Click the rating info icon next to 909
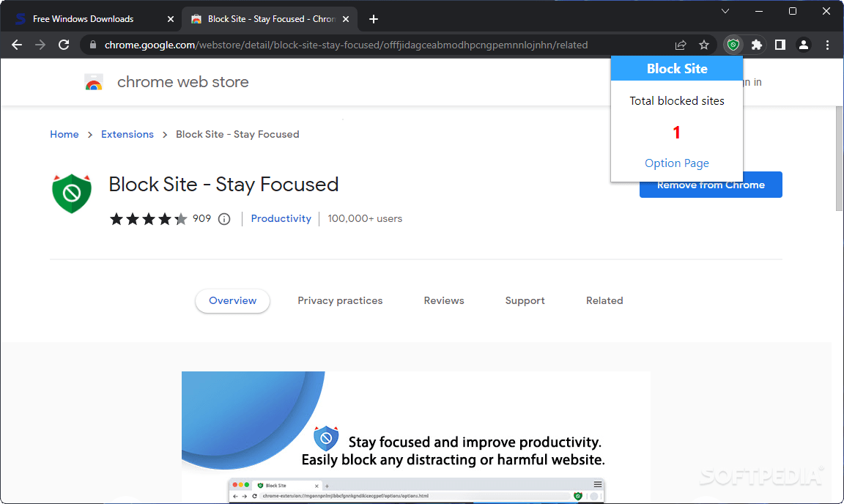Screen dimensions: 844x504 [224, 218]
